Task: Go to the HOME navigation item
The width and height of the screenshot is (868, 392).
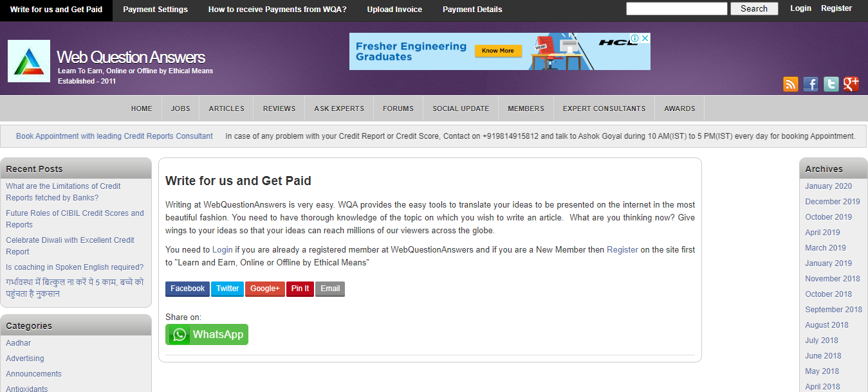Action: (142, 109)
